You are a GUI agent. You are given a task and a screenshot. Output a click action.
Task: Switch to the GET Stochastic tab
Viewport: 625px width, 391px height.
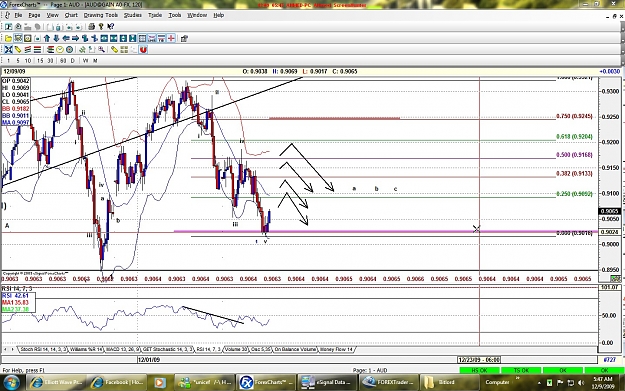(167, 350)
